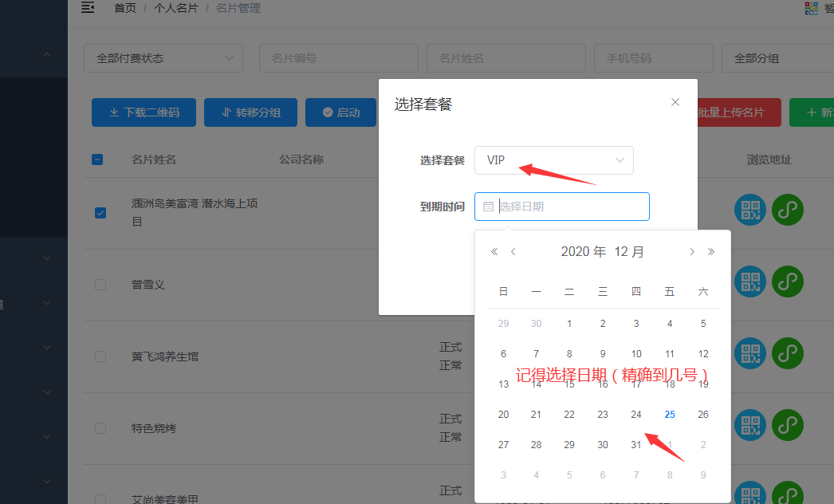Open the 全部付费状态 dropdown
Screen dimensions: 834x504
[163, 58]
